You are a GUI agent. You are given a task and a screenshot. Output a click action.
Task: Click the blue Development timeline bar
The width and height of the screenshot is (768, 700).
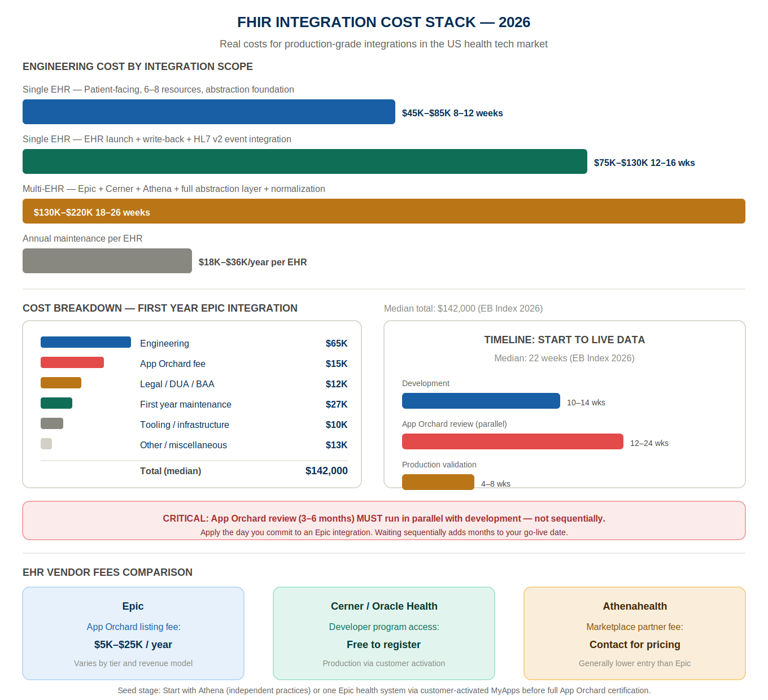click(481, 401)
